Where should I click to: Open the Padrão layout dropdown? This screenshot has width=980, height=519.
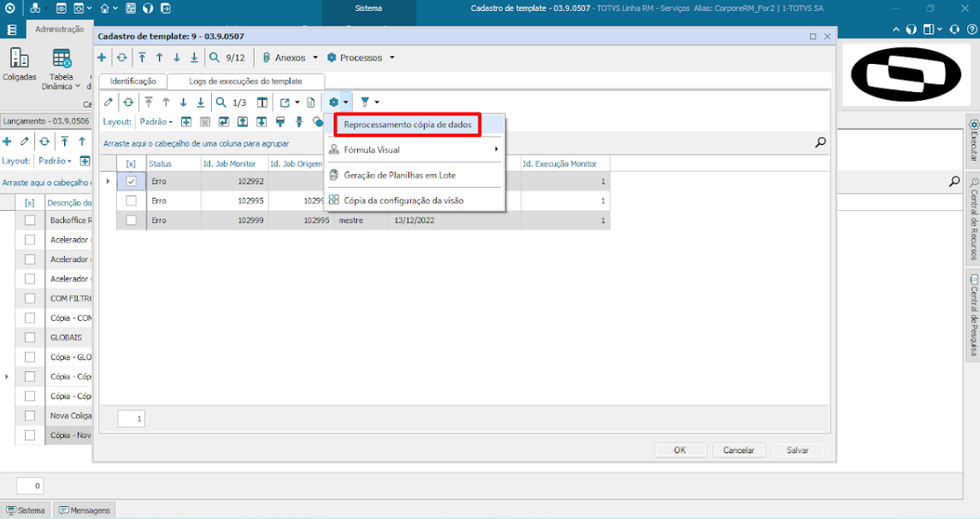tap(156, 122)
